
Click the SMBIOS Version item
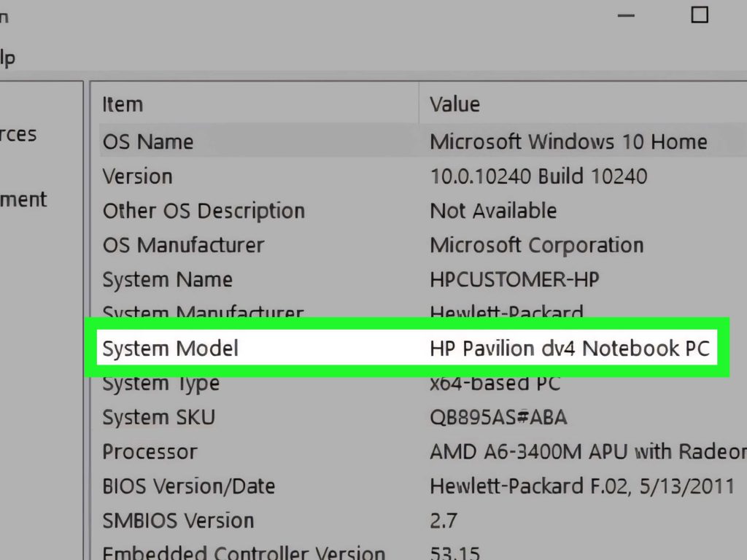[178, 521]
